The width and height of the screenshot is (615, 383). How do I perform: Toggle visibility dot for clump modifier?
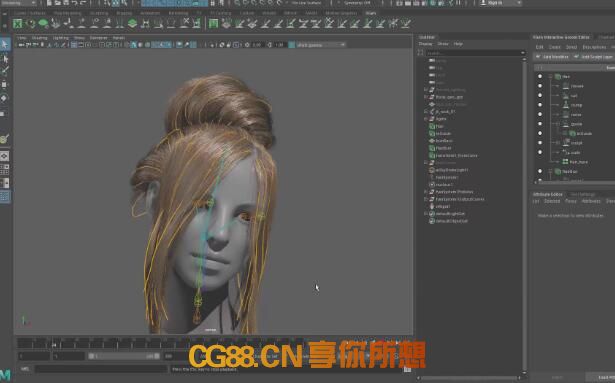click(540, 105)
